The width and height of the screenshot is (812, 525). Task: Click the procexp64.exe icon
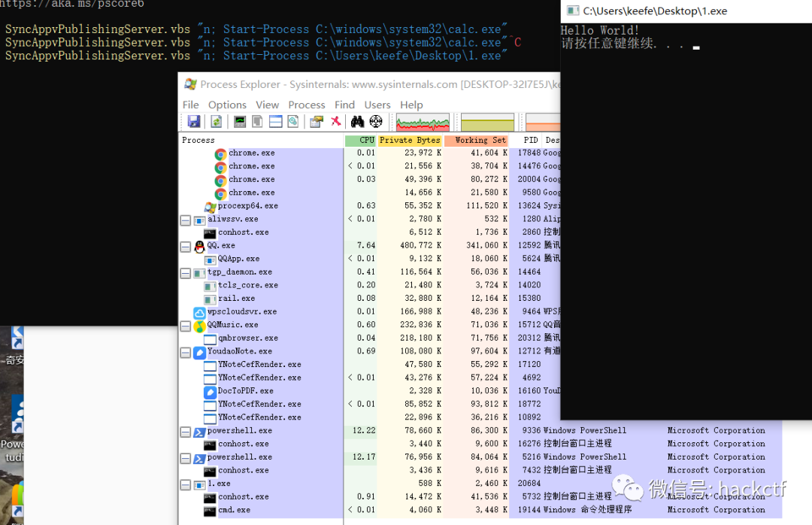pos(210,207)
